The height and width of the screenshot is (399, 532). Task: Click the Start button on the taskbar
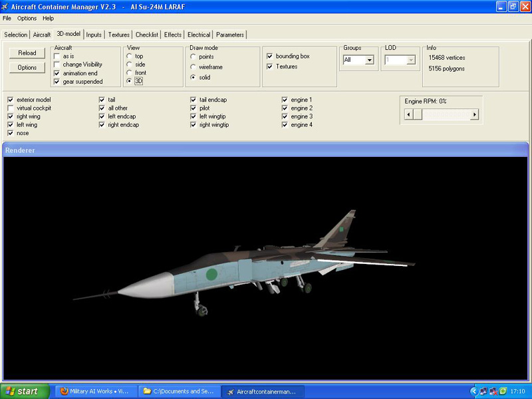coord(25,391)
